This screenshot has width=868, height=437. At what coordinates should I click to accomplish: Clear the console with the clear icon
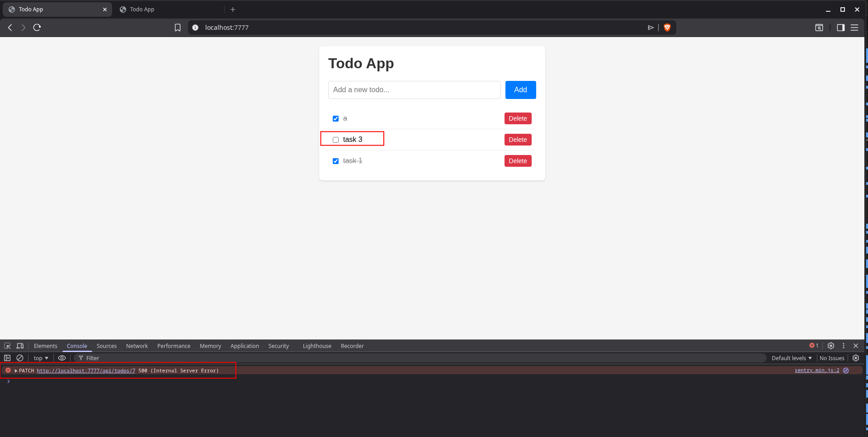click(20, 358)
